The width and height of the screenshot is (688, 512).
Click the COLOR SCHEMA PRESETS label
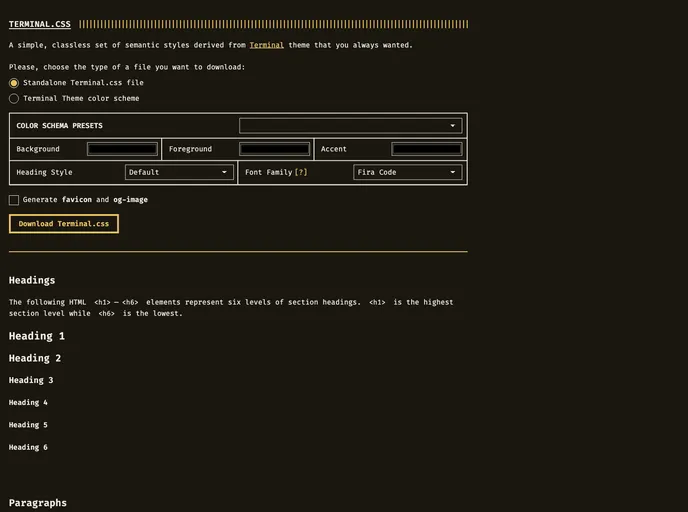coord(59,126)
